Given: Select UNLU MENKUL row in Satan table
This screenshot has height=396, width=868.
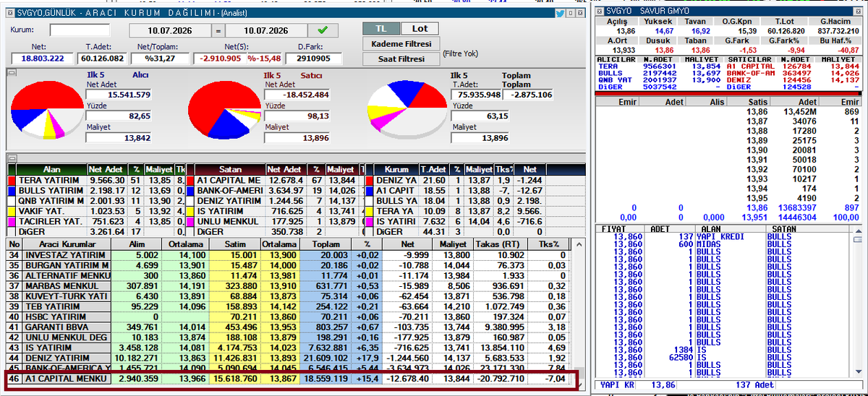Looking at the screenshot, I should [x=275, y=220].
